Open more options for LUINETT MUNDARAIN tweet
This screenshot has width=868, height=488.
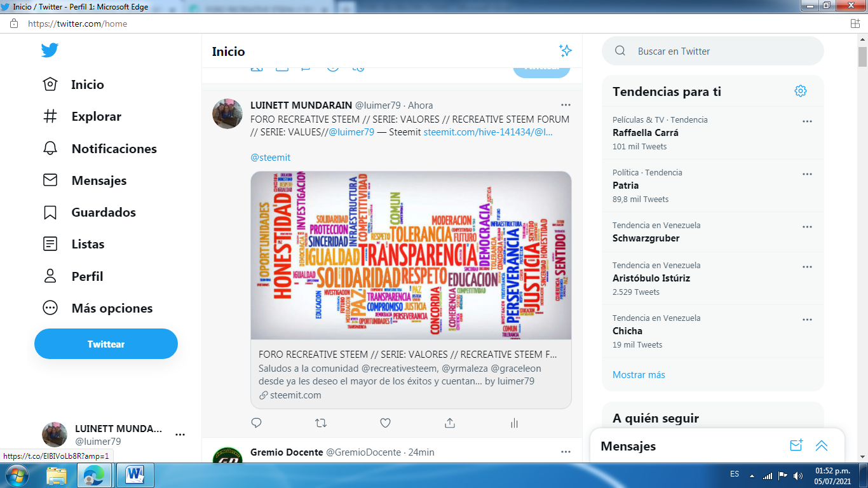566,105
